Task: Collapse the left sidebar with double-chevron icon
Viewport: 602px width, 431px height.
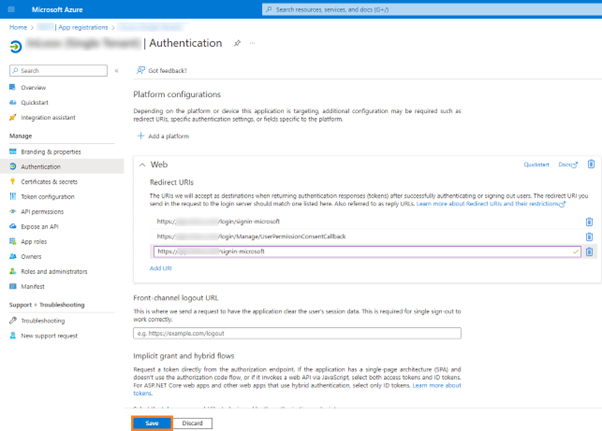Action: pyautogui.click(x=116, y=71)
